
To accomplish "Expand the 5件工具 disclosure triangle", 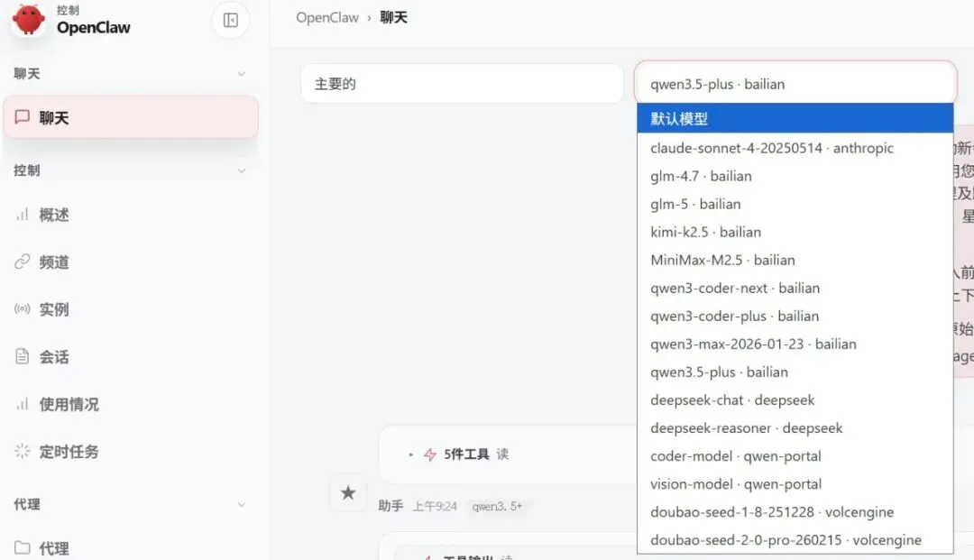I will pyautogui.click(x=410, y=454).
